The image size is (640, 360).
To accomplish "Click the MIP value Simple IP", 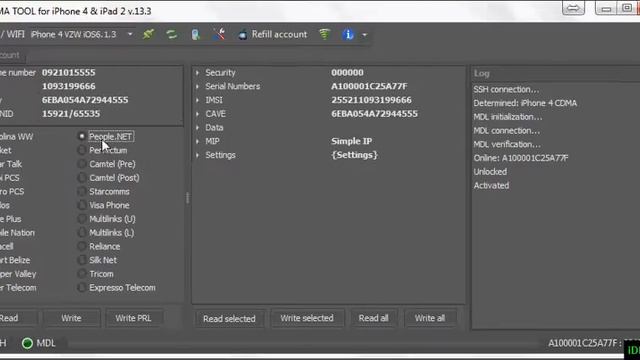I will [351, 141].
